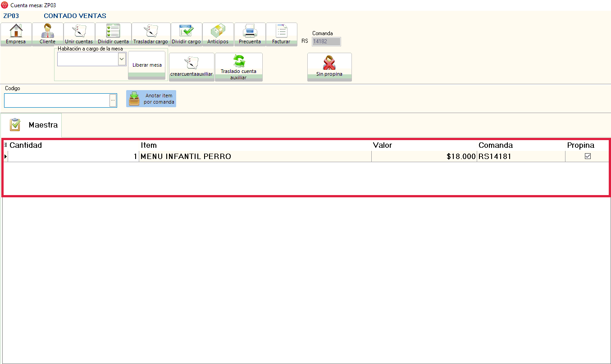Focus the Codigo input field

click(56, 100)
